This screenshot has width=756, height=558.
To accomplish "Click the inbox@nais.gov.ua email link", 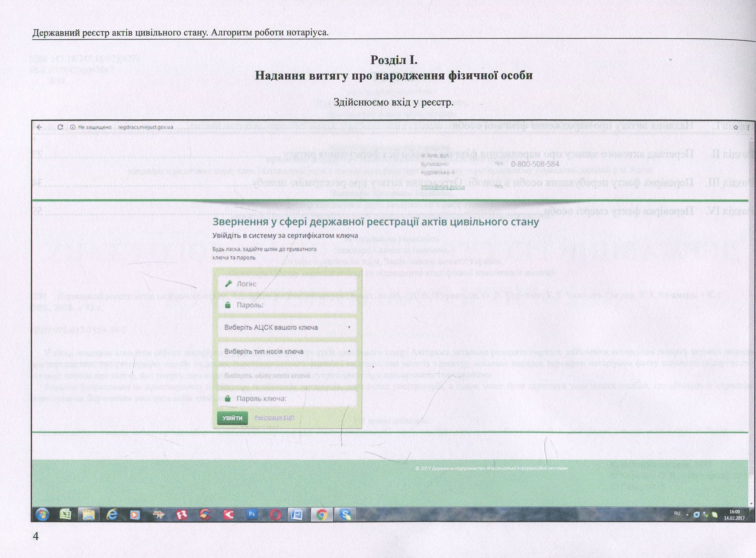I will click(443, 187).
